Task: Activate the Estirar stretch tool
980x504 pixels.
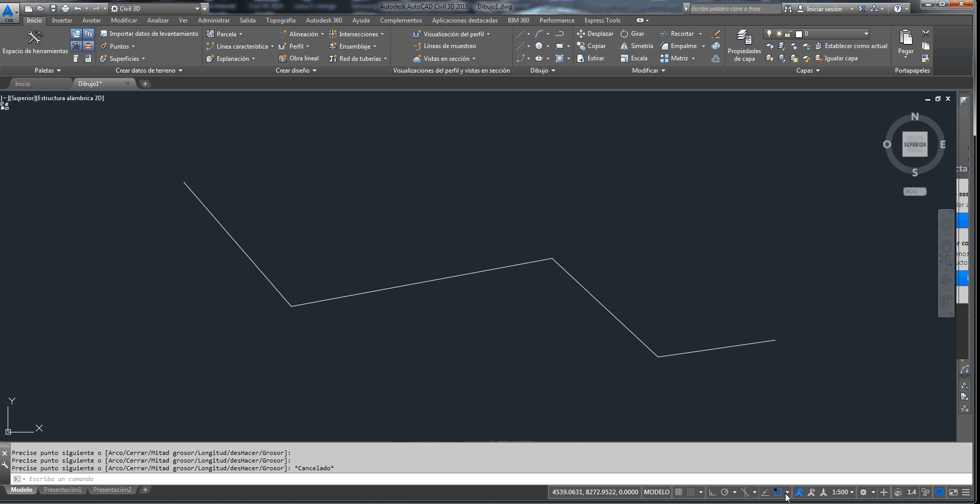Action: point(591,58)
